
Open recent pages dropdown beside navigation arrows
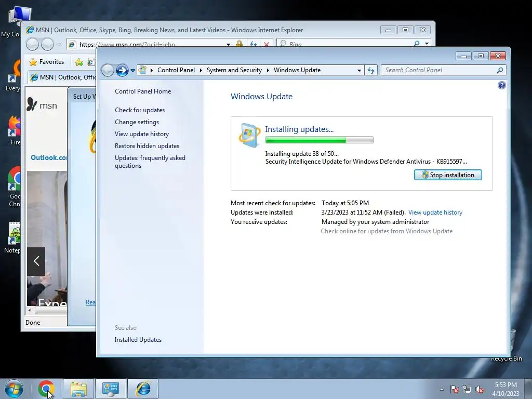(x=132, y=71)
